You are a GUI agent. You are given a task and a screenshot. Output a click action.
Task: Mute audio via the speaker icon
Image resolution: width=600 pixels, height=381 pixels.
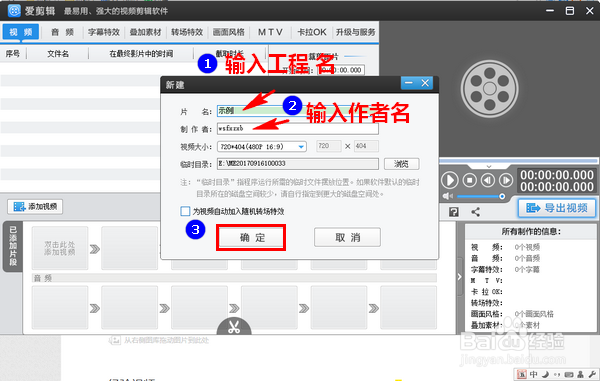click(447, 196)
